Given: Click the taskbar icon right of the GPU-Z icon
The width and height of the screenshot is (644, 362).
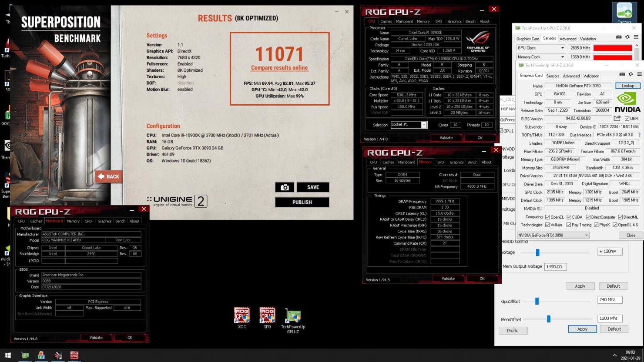Looking at the screenshot, I should tap(41, 355).
